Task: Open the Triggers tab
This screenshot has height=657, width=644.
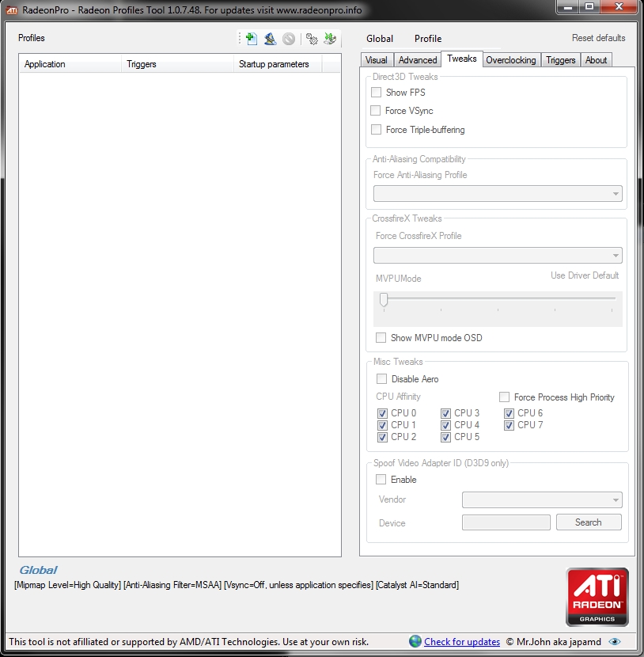Action: coord(560,60)
